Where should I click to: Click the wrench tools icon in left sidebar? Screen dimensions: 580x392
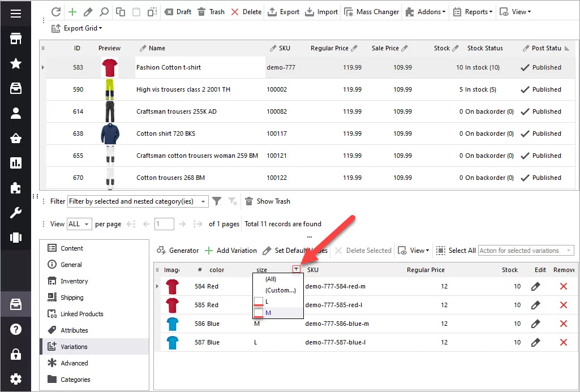click(x=16, y=213)
